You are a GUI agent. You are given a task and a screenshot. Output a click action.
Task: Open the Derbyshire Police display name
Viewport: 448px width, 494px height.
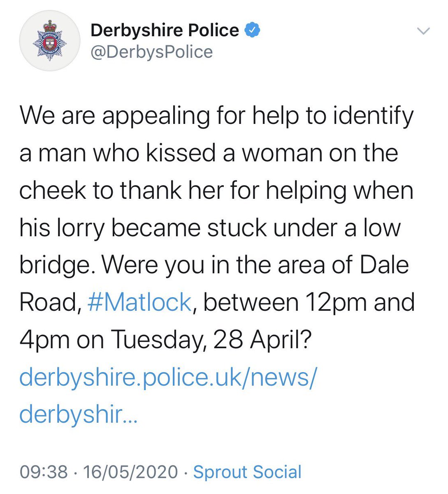tap(165, 30)
